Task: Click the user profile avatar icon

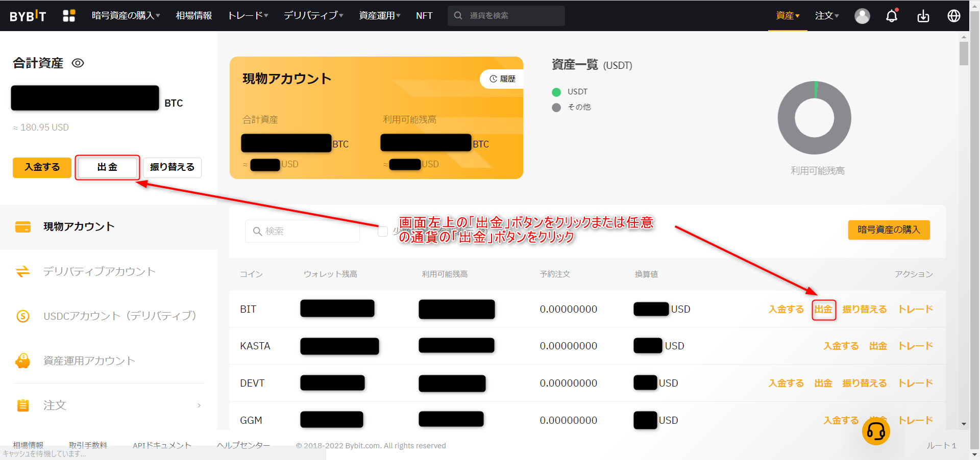Action: click(x=862, y=16)
